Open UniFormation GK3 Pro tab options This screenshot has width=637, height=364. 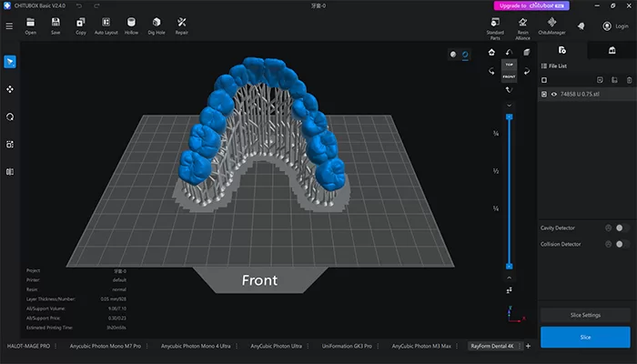(378, 346)
